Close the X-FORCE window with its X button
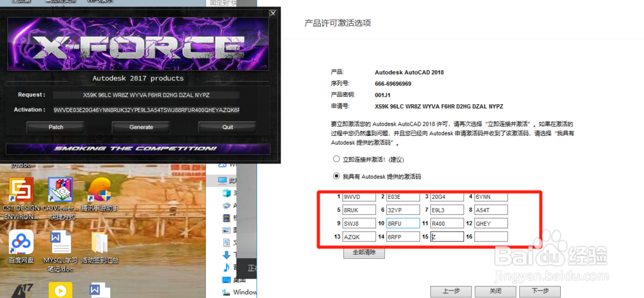This screenshot has width=644, height=298. click(272, 13)
